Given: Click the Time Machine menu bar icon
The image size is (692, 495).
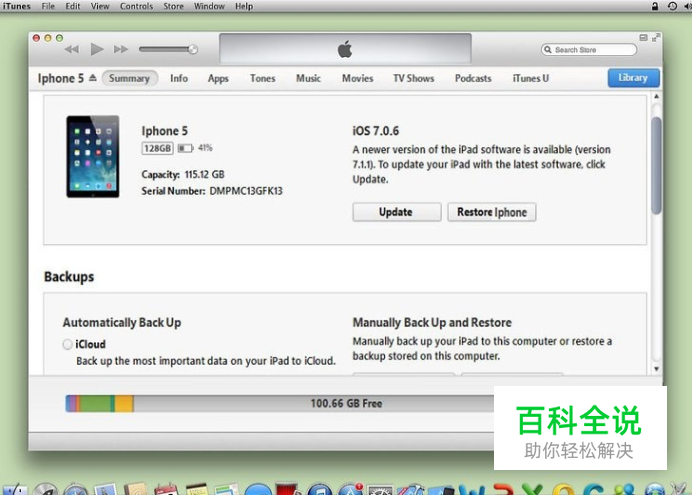Looking at the screenshot, I should point(672,6).
